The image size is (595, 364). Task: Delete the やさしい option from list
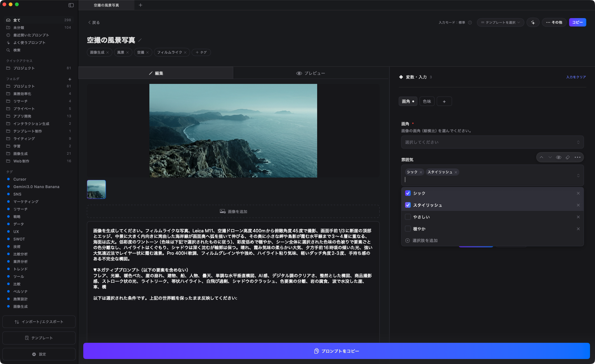coord(578,217)
